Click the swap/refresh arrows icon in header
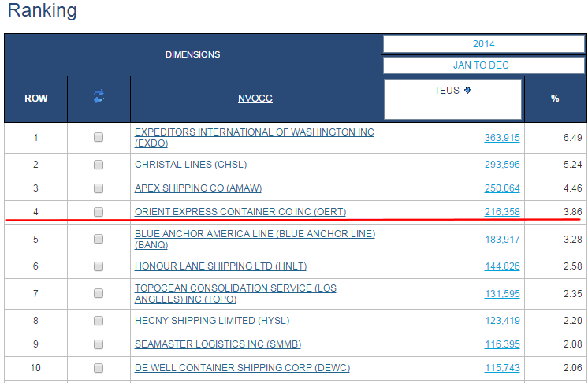 click(99, 96)
